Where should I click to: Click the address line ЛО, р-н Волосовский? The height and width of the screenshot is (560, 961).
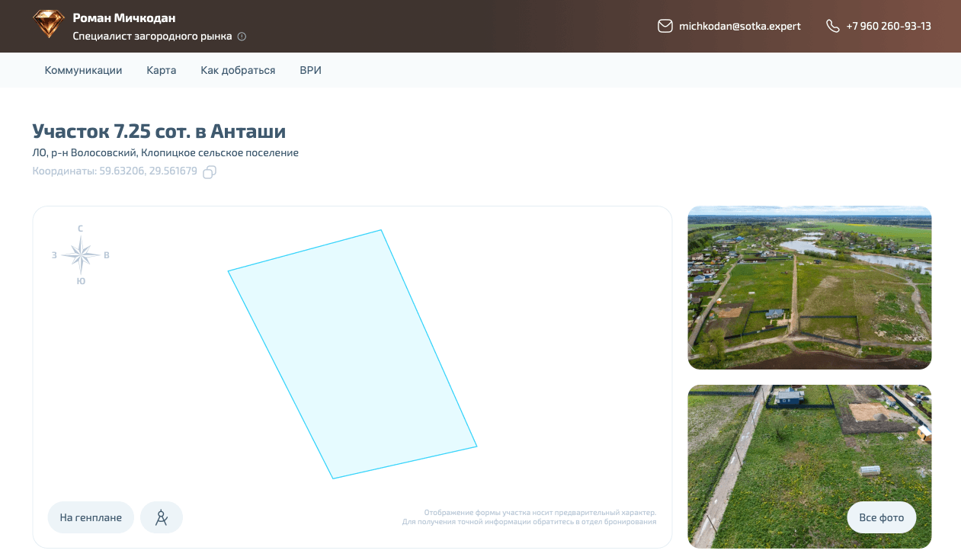tap(165, 152)
